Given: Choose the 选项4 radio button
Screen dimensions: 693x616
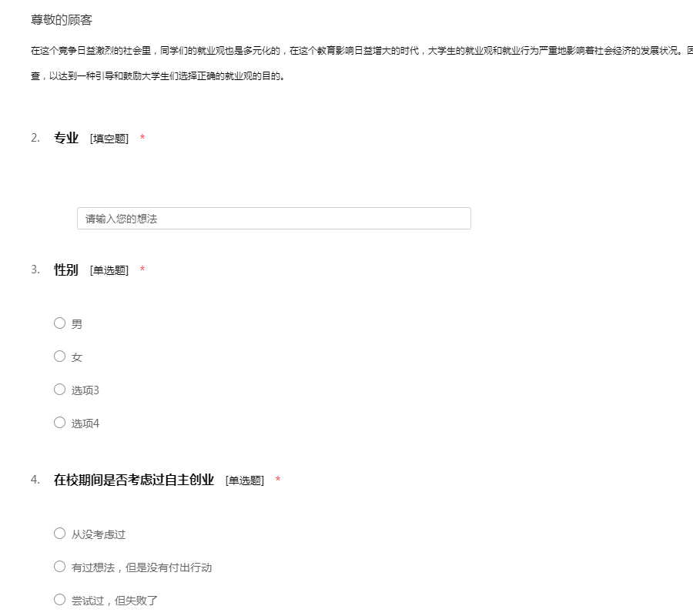Looking at the screenshot, I should click(59, 423).
